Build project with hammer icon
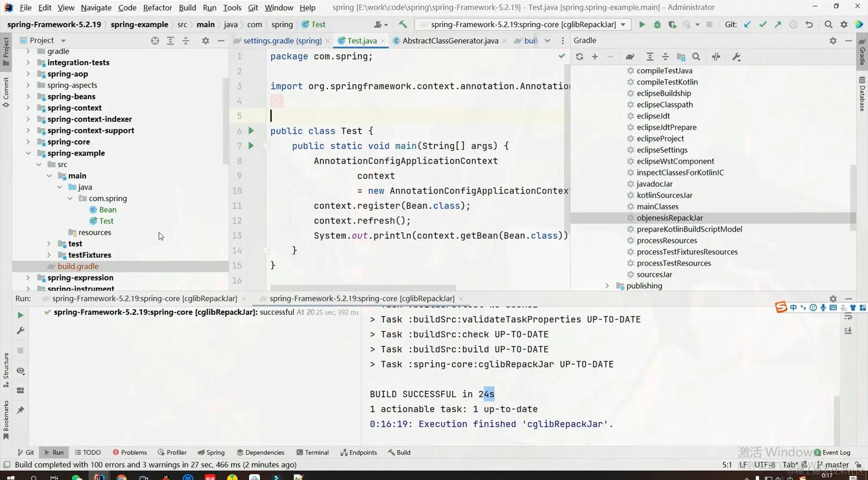 click(403, 25)
